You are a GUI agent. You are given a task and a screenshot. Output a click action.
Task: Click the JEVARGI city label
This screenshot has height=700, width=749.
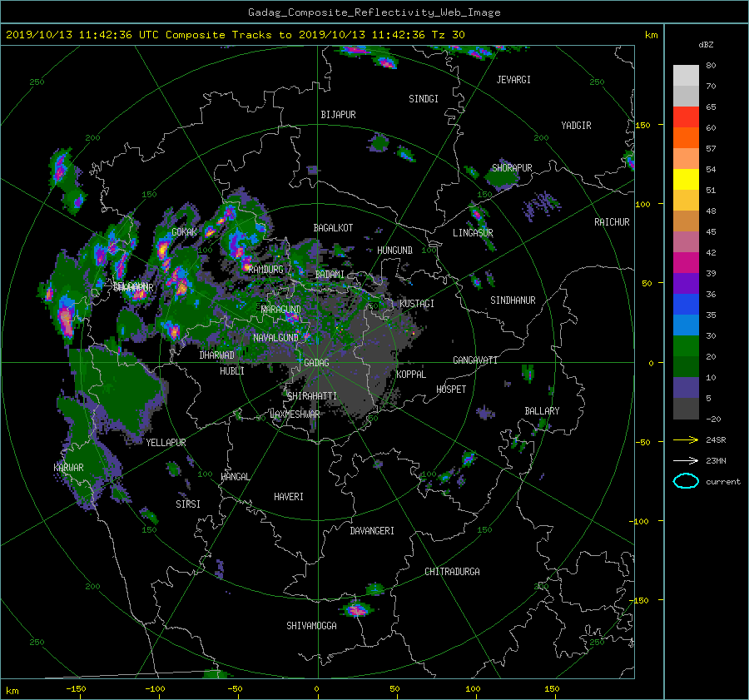[513, 80]
